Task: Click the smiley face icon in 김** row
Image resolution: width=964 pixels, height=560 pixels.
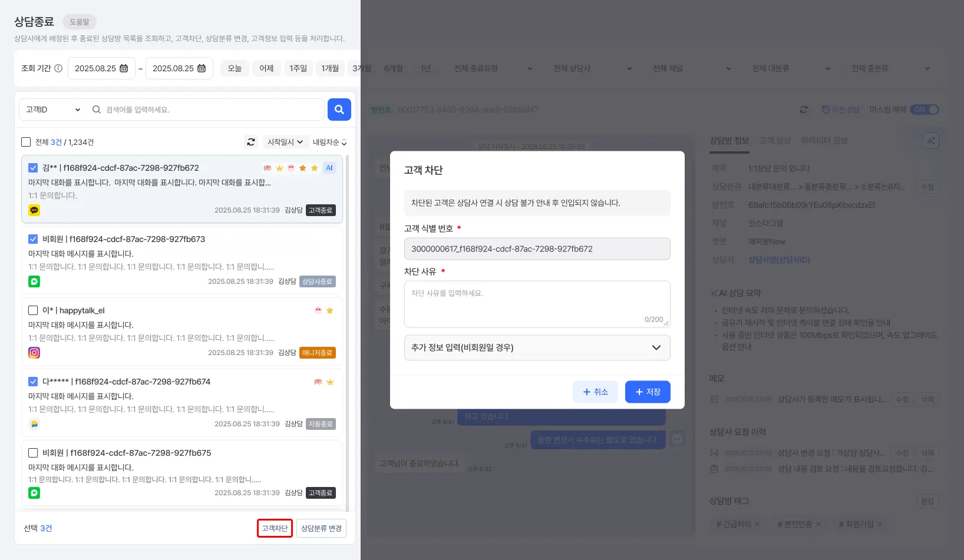Action: tap(290, 168)
